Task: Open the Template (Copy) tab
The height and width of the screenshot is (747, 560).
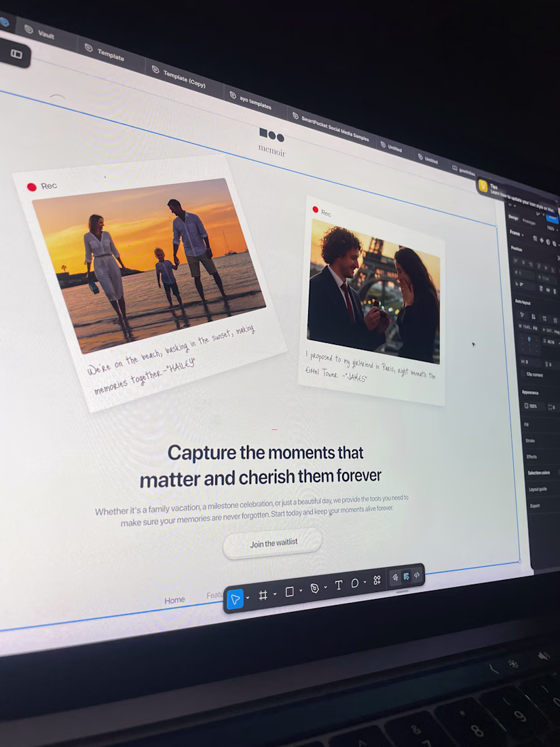Action: click(x=179, y=76)
